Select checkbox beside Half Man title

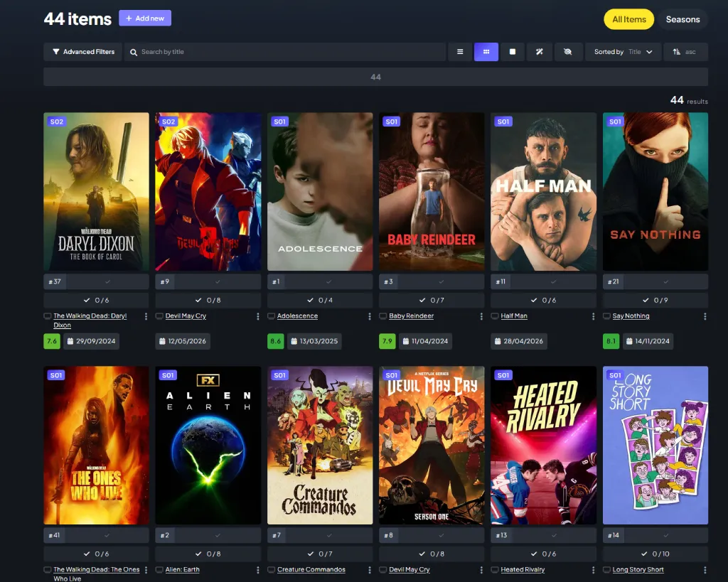coord(495,316)
